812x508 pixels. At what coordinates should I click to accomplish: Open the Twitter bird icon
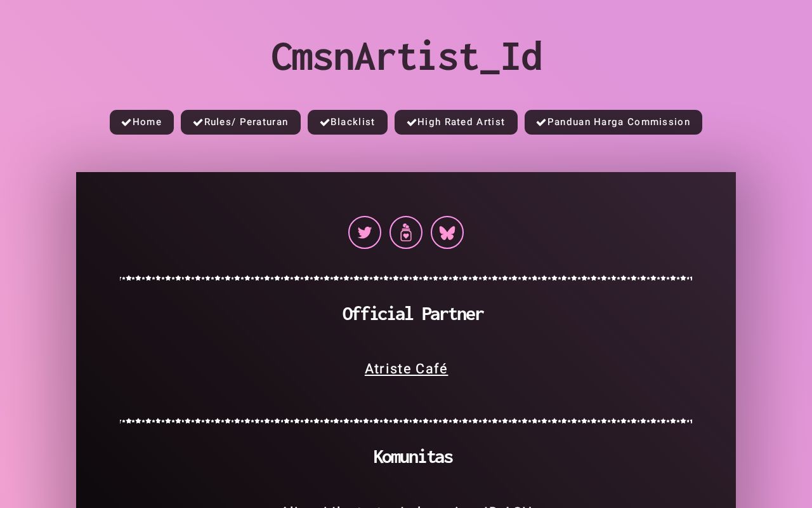[365, 232]
